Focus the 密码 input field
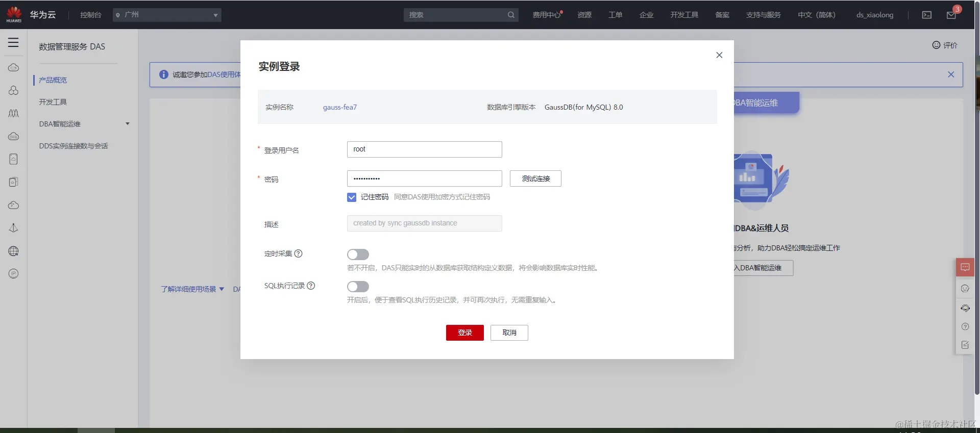 [424, 179]
